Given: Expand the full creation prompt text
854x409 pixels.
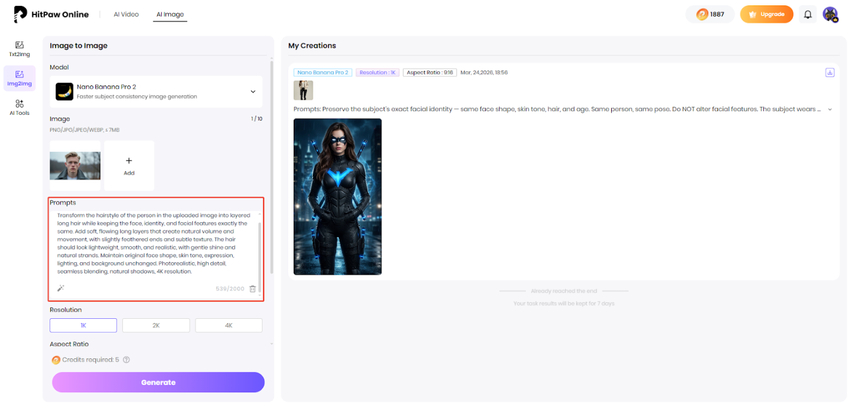Looking at the screenshot, I should [x=829, y=109].
